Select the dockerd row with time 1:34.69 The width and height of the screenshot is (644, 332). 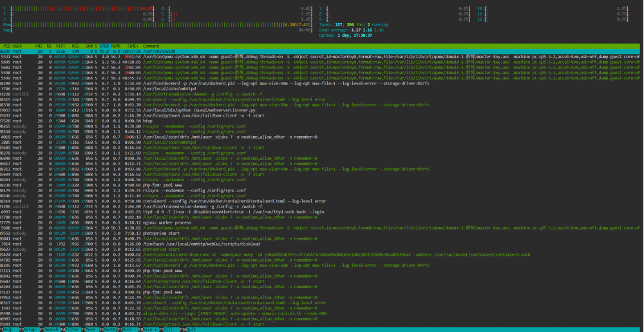click(320, 83)
